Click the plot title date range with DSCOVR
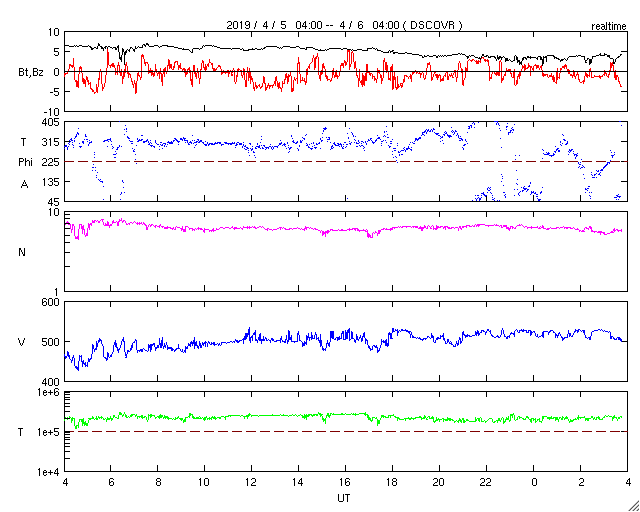Screen dimensions: 640x512 point(344,25)
